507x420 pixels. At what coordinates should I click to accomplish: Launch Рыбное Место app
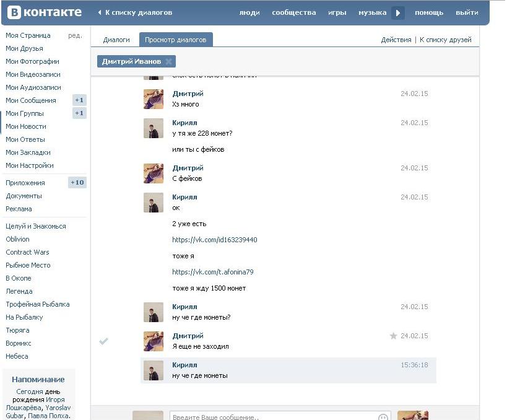click(28, 265)
